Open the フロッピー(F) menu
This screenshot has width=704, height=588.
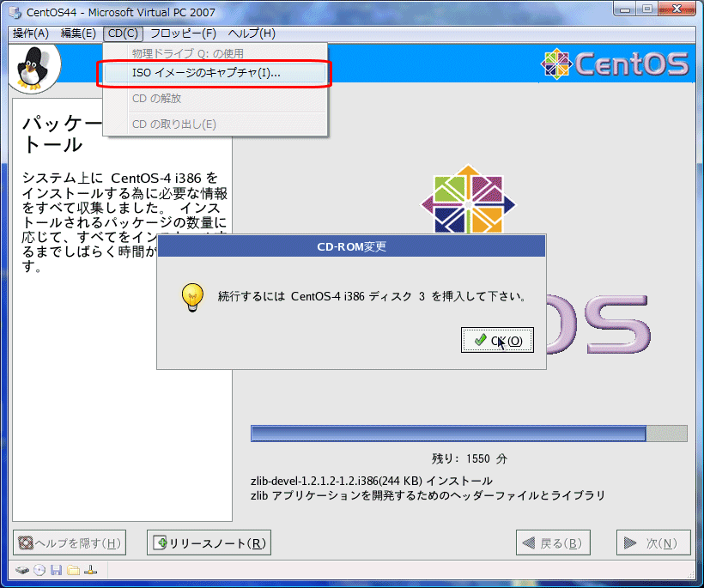(183, 33)
